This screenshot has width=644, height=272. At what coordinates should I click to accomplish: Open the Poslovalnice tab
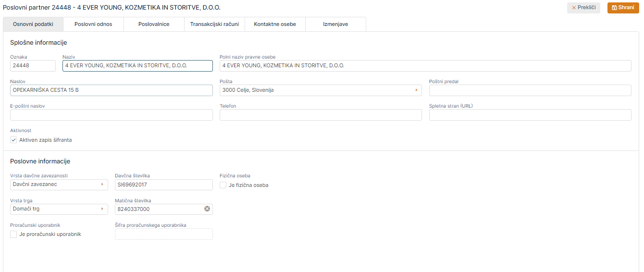pos(154,24)
